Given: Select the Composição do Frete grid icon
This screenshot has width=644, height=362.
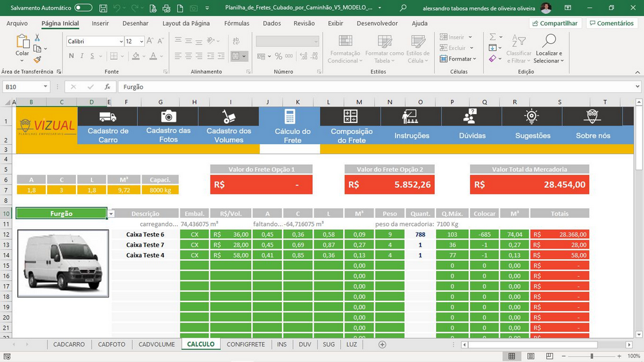Looking at the screenshot, I should pyautogui.click(x=350, y=117).
